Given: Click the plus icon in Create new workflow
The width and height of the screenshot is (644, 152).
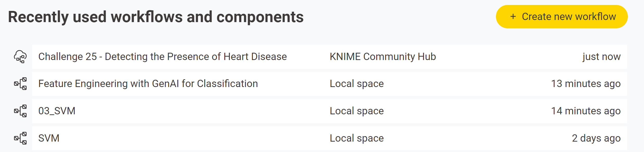Looking at the screenshot, I should (513, 17).
